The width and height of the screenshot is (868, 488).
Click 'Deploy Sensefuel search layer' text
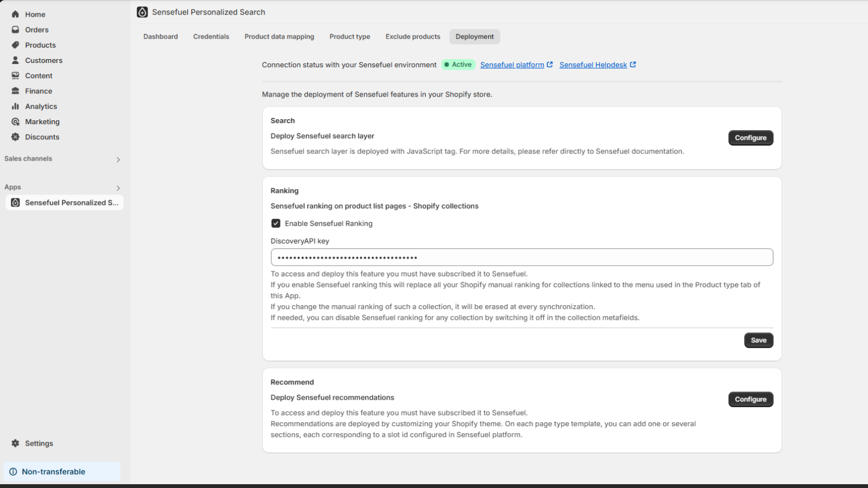[322, 136]
